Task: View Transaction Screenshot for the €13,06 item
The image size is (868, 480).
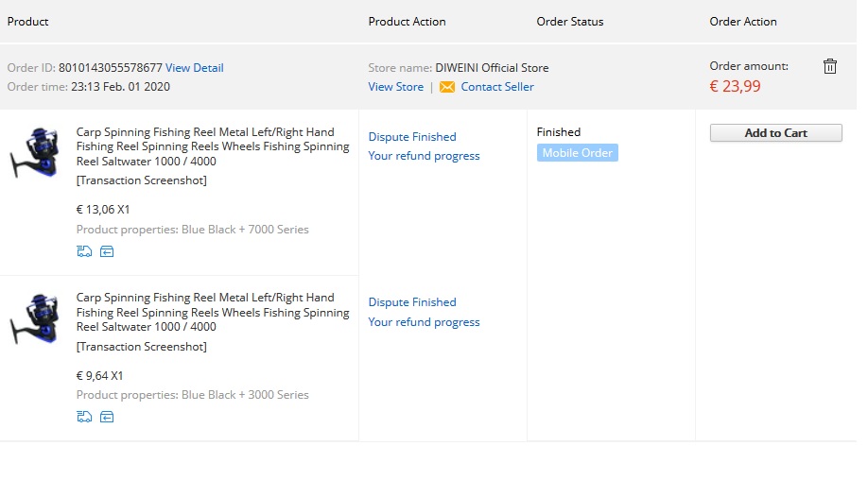Action: click(141, 180)
